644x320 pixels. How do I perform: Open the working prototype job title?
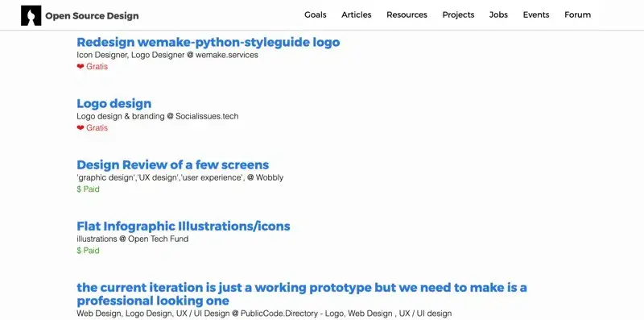pyautogui.click(x=302, y=293)
